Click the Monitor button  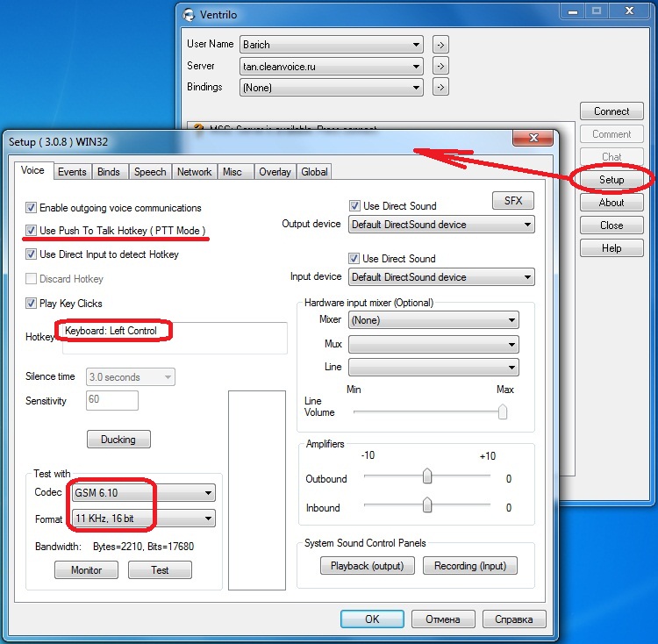[87, 570]
